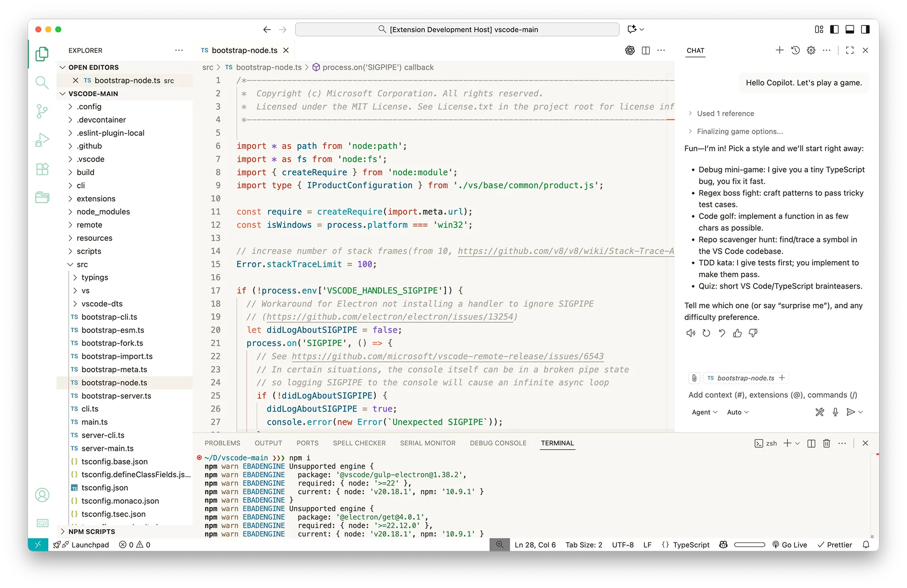Screen dimensions: 907x588
Task: Click the configure tools wrench icon in chat
Action: (x=819, y=412)
